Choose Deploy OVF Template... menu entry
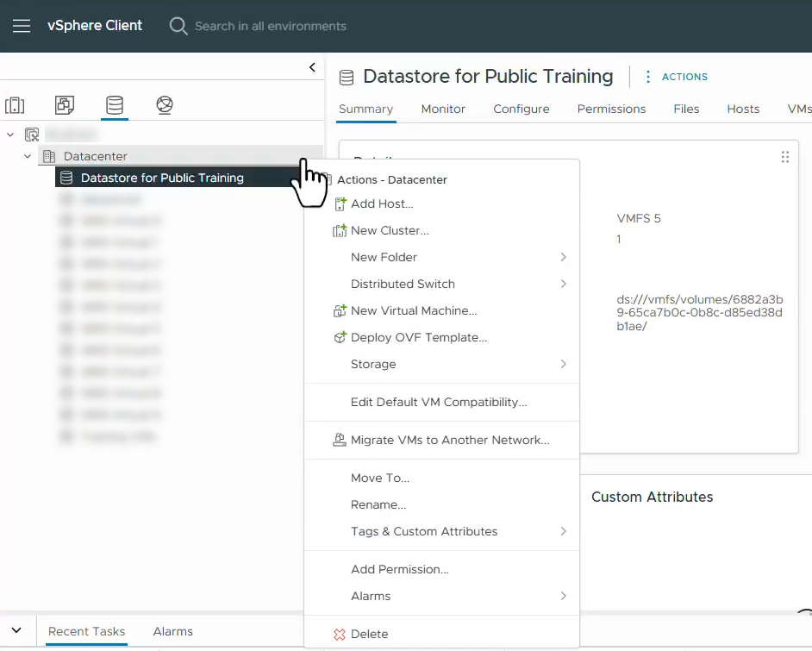This screenshot has width=812, height=651. 441,338
